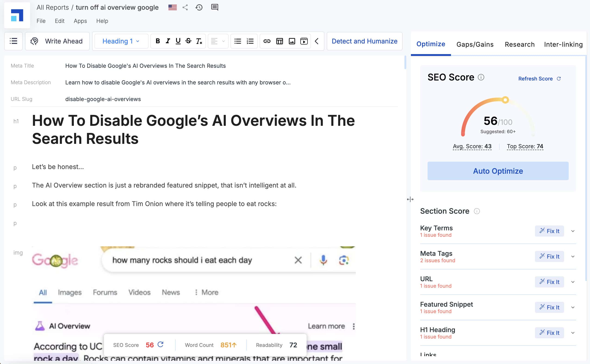Click the Write Ahead button
Image resolution: width=590 pixels, height=364 pixels.
(57, 41)
